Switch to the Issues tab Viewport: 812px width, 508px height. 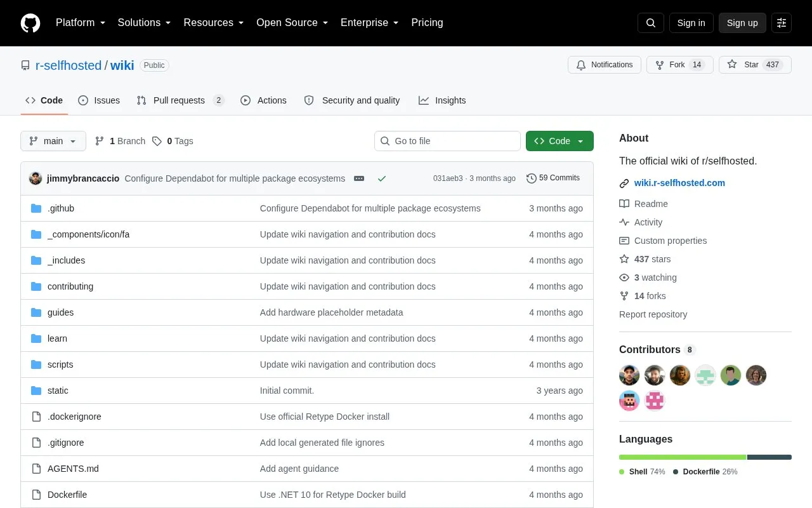pyautogui.click(x=99, y=100)
